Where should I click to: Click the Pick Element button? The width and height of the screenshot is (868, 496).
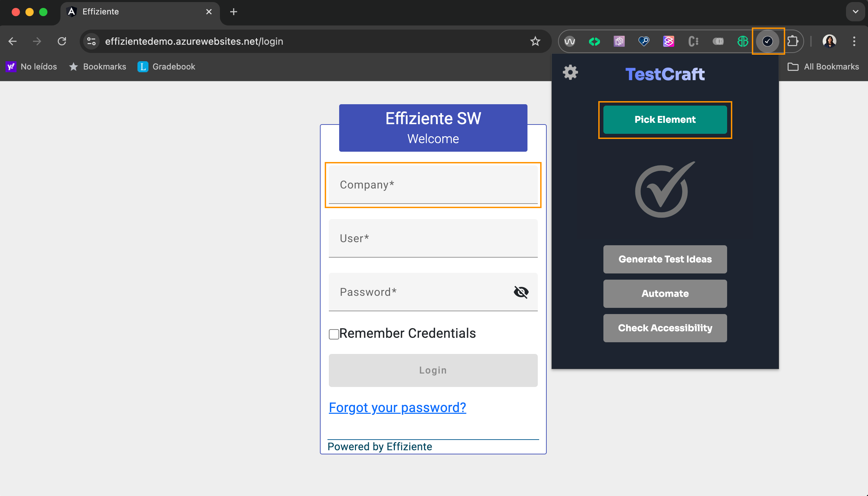[x=665, y=120]
